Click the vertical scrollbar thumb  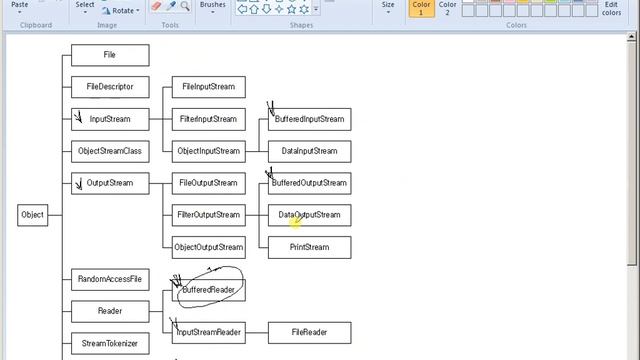coord(631,153)
